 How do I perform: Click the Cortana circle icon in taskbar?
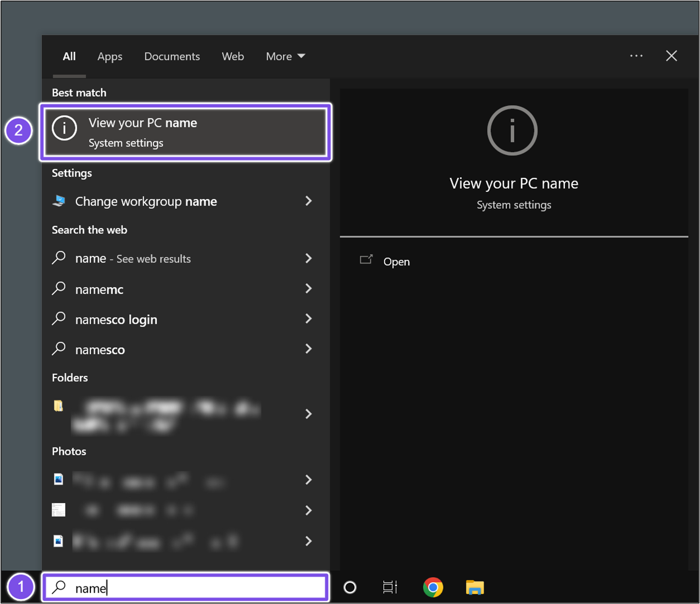(x=350, y=587)
